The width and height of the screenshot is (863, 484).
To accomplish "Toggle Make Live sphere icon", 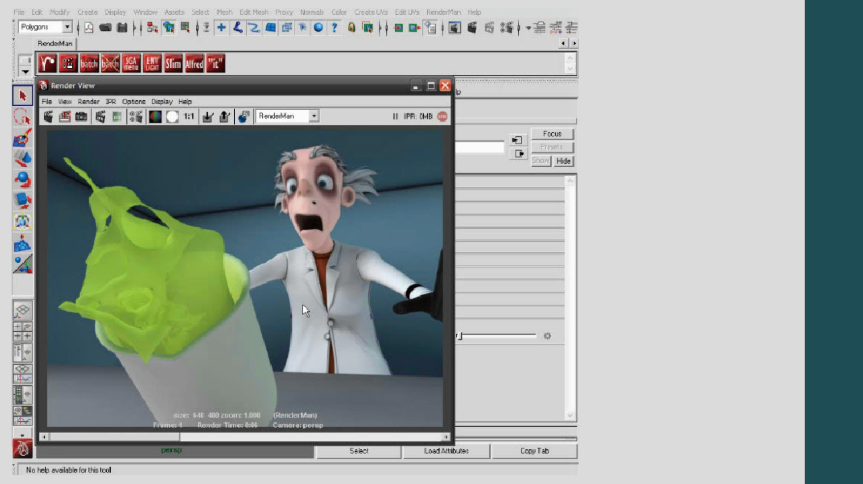I will click(318, 28).
